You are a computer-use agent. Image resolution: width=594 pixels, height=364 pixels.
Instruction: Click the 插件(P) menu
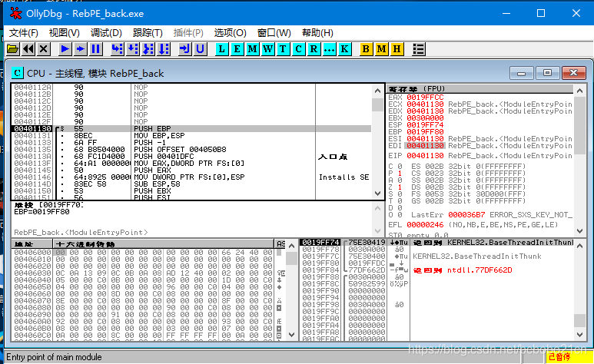(x=188, y=33)
